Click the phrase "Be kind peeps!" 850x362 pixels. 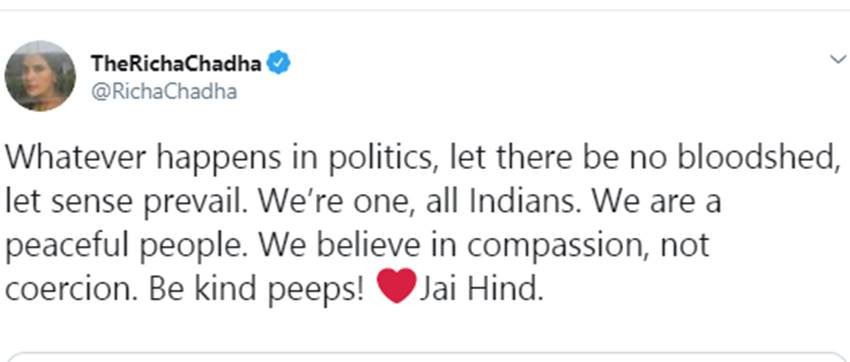tap(256, 290)
